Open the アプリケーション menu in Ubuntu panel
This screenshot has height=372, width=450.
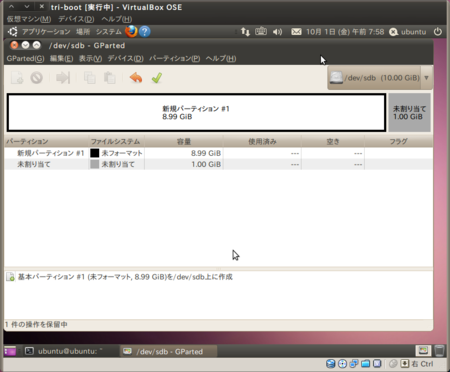tap(46, 32)
